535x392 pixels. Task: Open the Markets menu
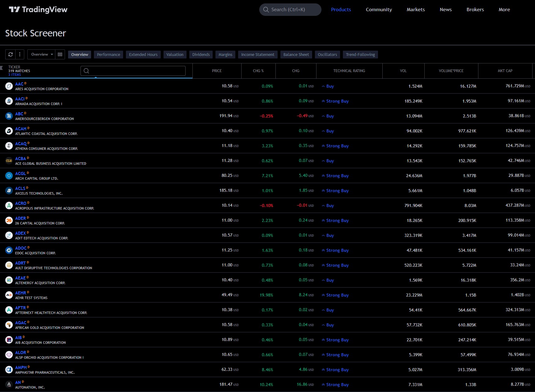[415, 9]
